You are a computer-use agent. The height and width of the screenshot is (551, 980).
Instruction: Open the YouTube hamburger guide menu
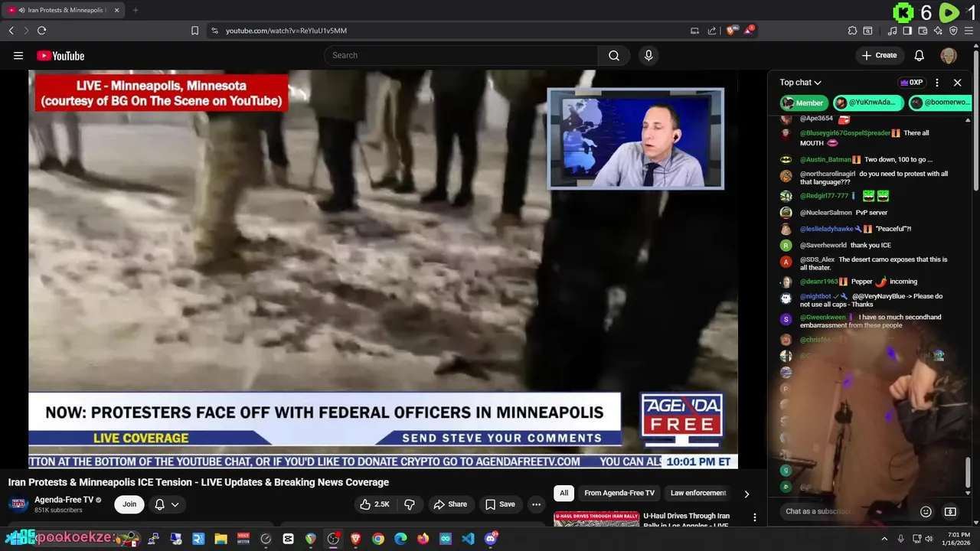click(18, 55)
